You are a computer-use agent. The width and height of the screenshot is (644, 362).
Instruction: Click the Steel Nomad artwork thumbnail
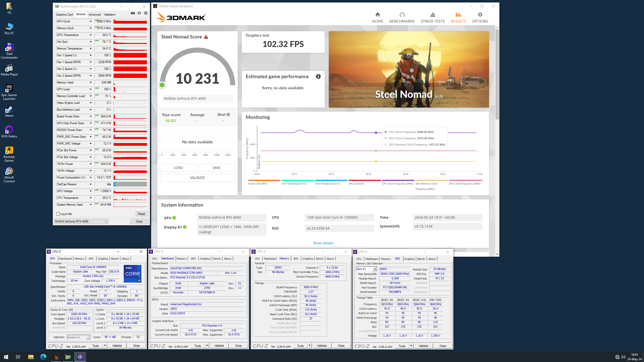409,69
